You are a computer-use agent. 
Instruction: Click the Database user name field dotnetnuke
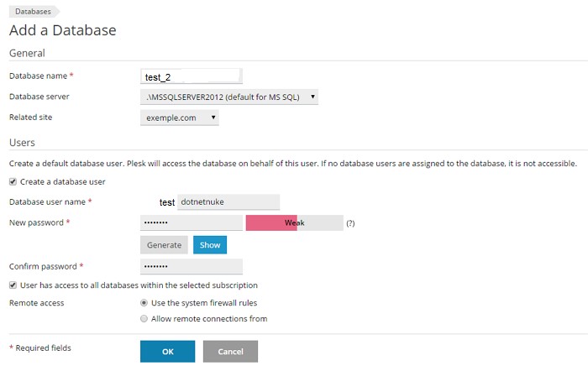click(228, 202)
